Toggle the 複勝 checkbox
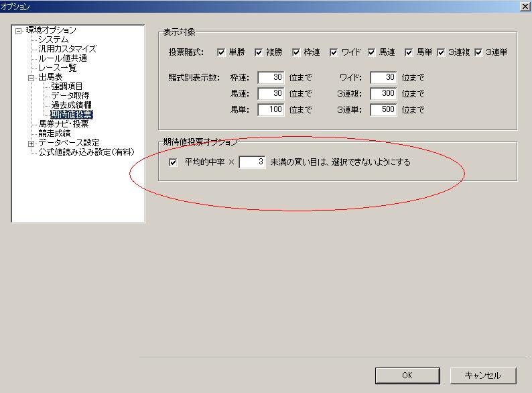Image resolution: width=532 pixels, height=393 pixels. coord(259,52)
